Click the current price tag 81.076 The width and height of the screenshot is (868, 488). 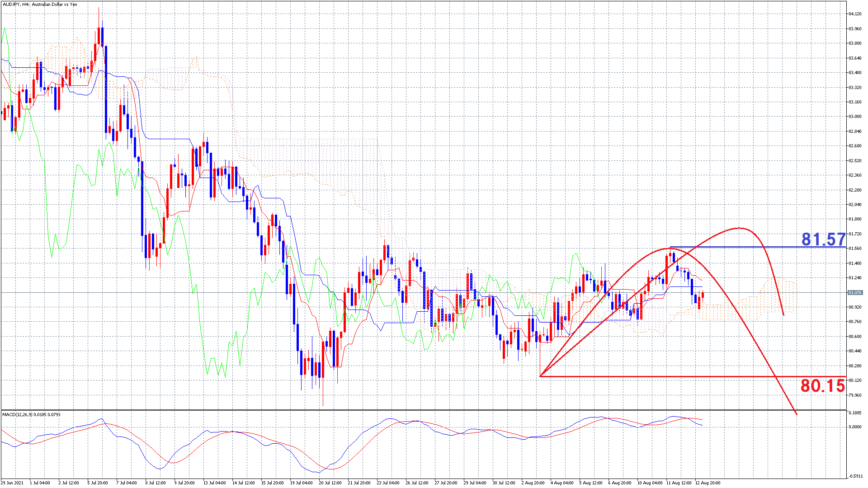[854, 292]
